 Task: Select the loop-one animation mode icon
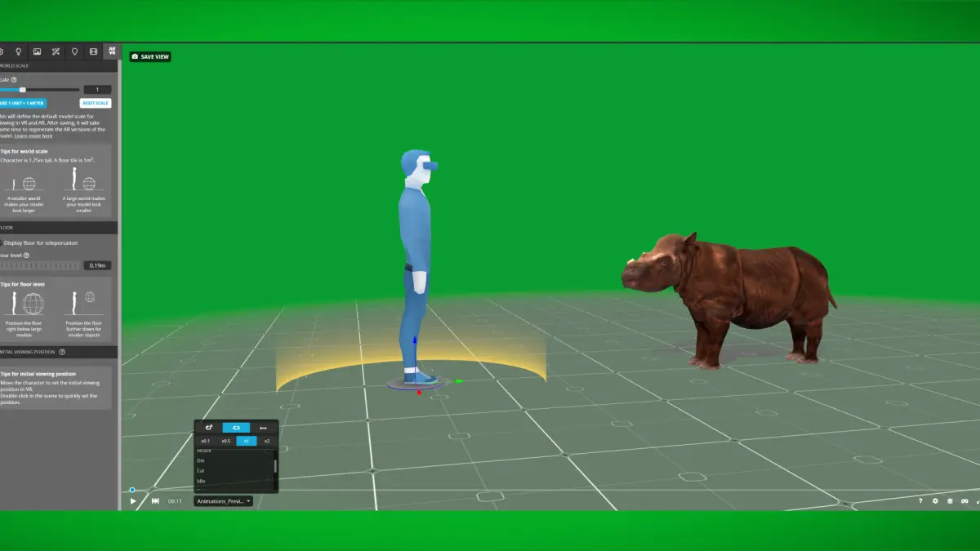236,427
